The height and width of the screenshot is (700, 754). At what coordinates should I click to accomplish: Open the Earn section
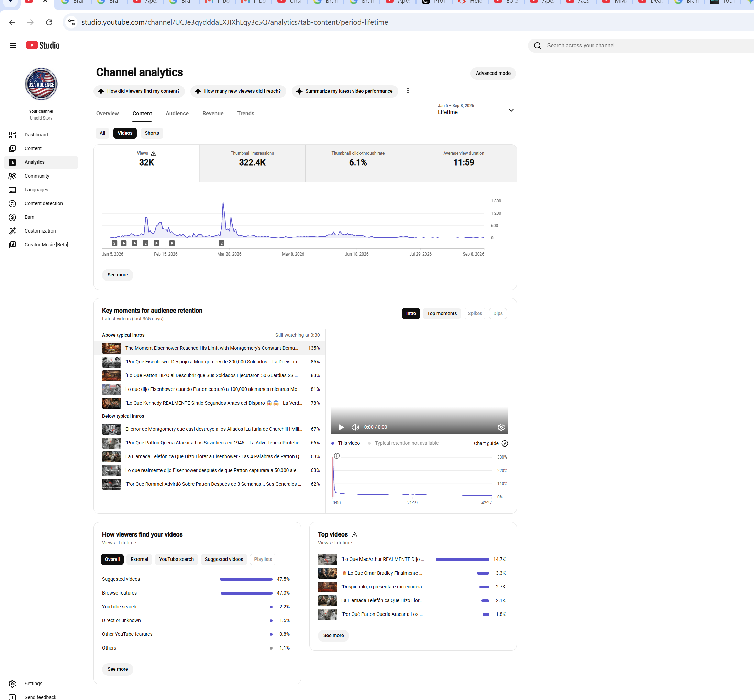click(x=41, y=217)
